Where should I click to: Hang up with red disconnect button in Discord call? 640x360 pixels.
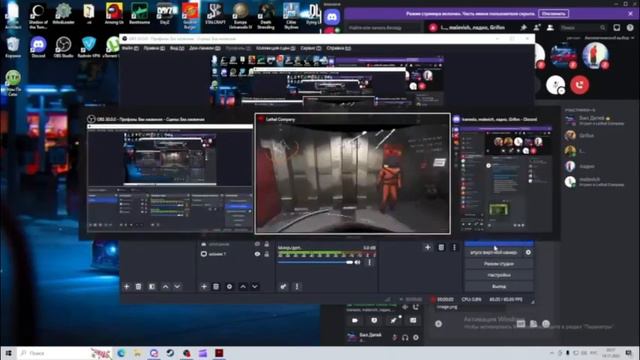click(x=580, y=85)
